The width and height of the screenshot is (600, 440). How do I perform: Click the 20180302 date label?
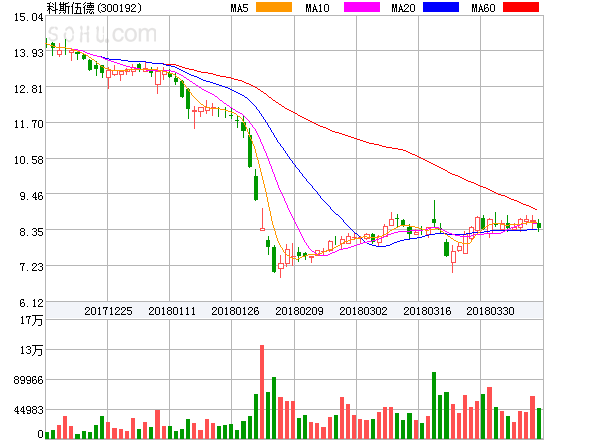(363, 311)
